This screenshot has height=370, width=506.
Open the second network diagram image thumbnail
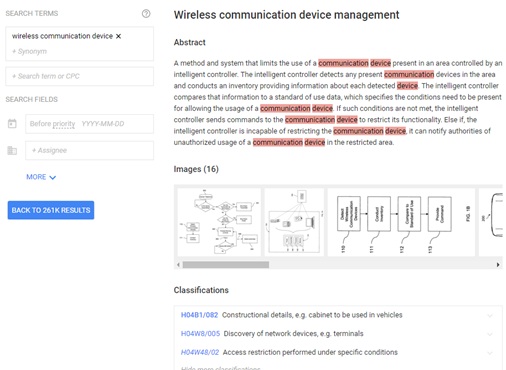[294, 222]
